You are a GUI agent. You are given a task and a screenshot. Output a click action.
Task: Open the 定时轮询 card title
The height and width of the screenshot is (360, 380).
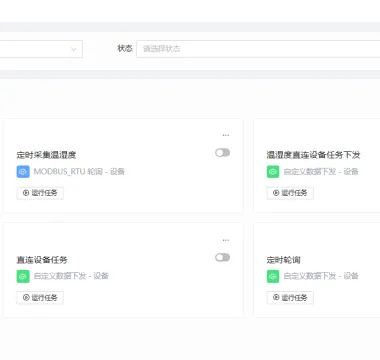pyautogui.click(x=284, y=260)
